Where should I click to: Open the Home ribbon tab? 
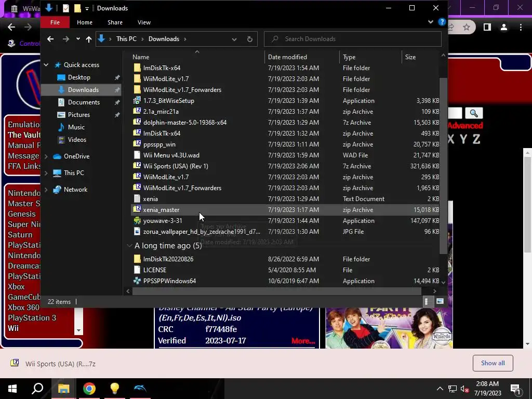85,22
